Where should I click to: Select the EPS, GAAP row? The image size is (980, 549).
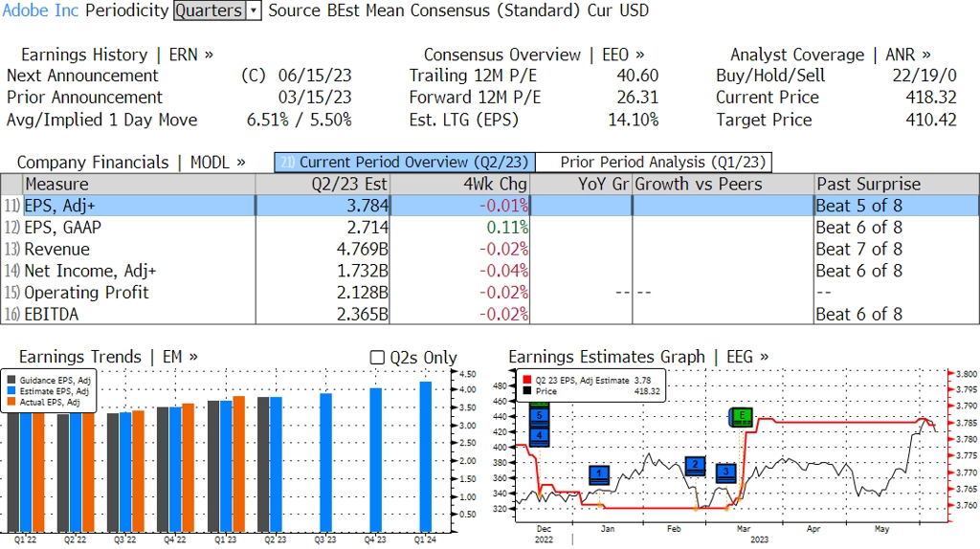[490, 228]
